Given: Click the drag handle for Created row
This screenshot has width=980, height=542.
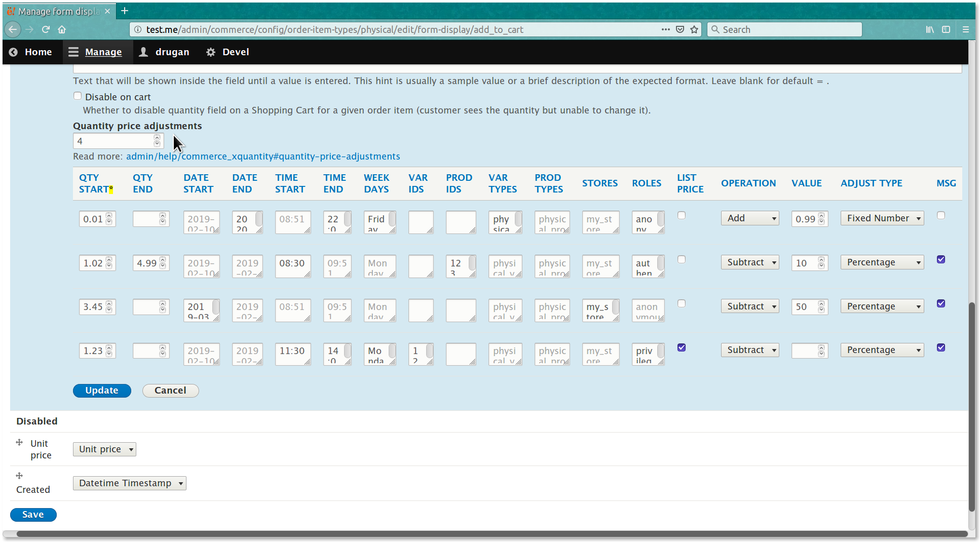Looking at the screenshot, I should point(19,476).
